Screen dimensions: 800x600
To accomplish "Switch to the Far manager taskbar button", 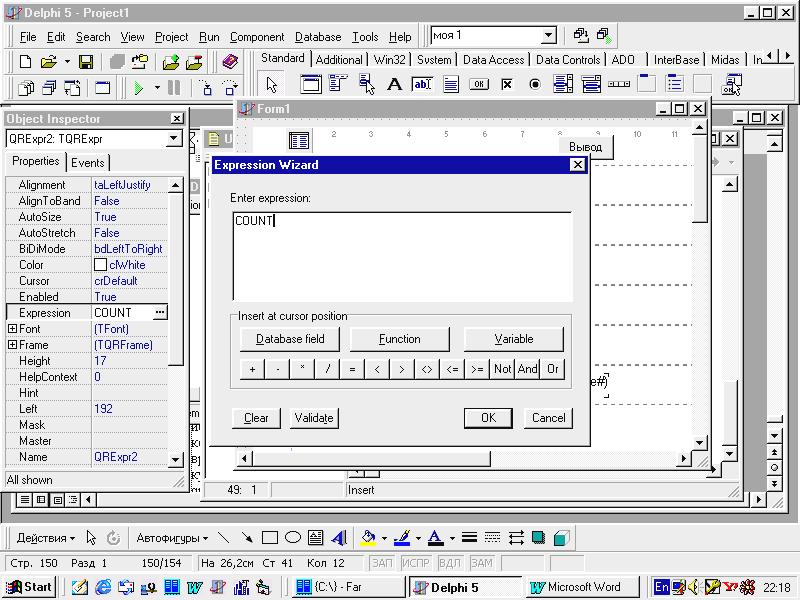I will pyautogui.click(x=349, y=587).
